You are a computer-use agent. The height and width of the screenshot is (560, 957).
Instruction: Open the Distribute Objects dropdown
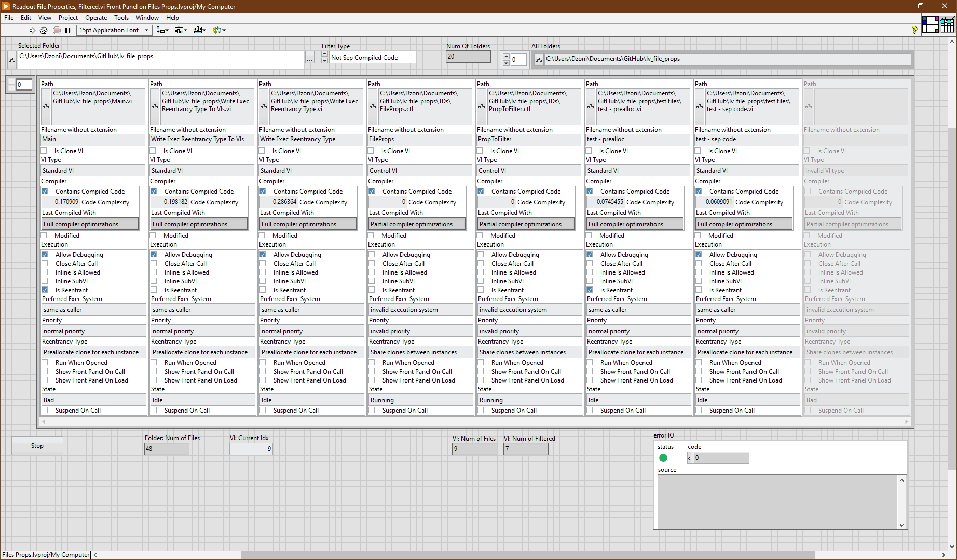(181, 30)
